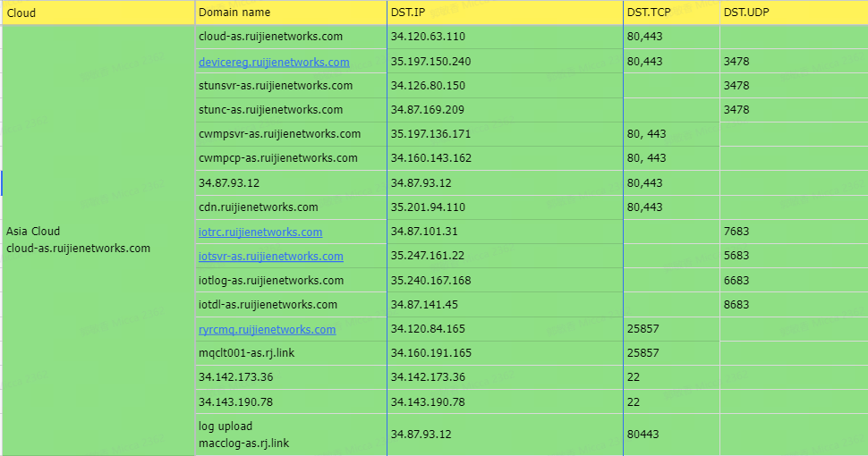Select UDP port 7683 cell
The image size is (868, 456).
(x=794, y=232)
